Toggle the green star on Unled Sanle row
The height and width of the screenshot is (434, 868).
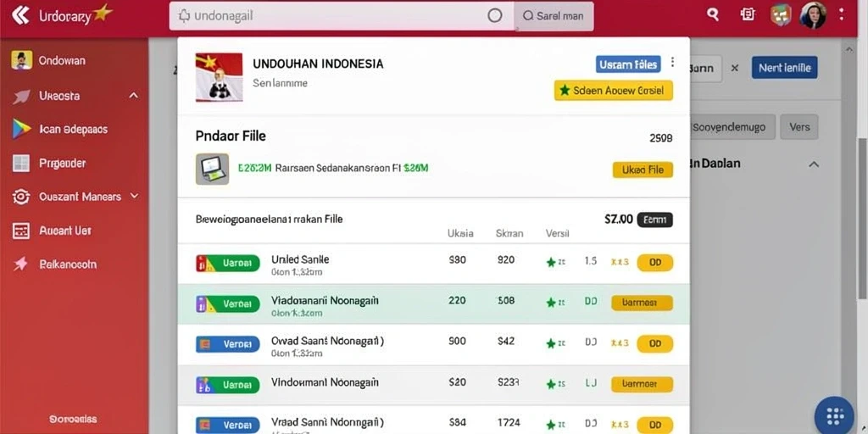pos(551,263)
